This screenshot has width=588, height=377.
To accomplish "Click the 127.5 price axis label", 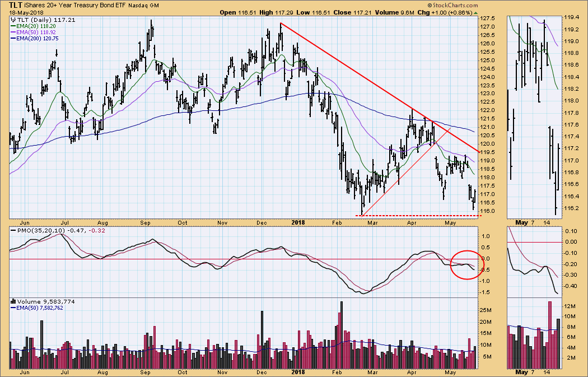I will click(487, 18).
